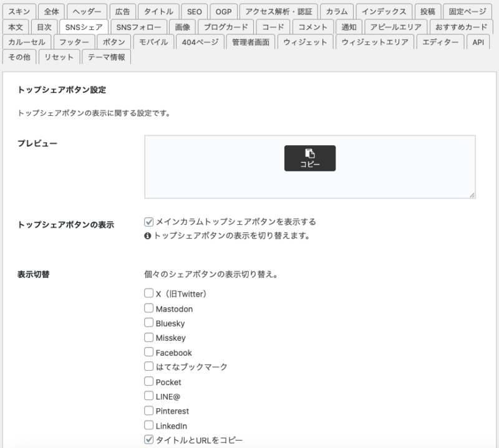499x448 pixels.
Task: Go to the コメント tab
Action: [x=312, y=27]
